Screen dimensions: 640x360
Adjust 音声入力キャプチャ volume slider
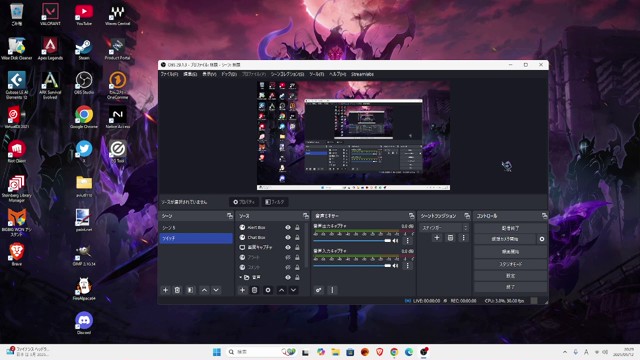[352, 266]
